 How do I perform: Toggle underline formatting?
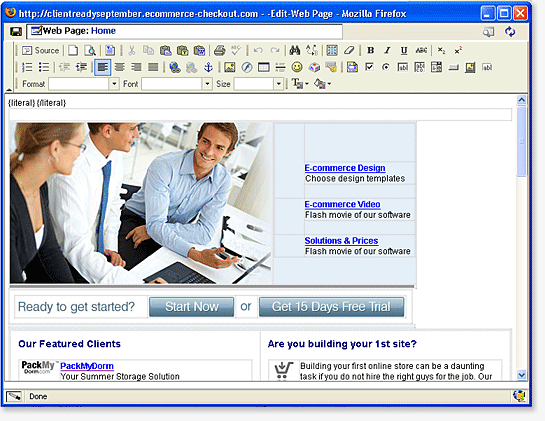404,51
